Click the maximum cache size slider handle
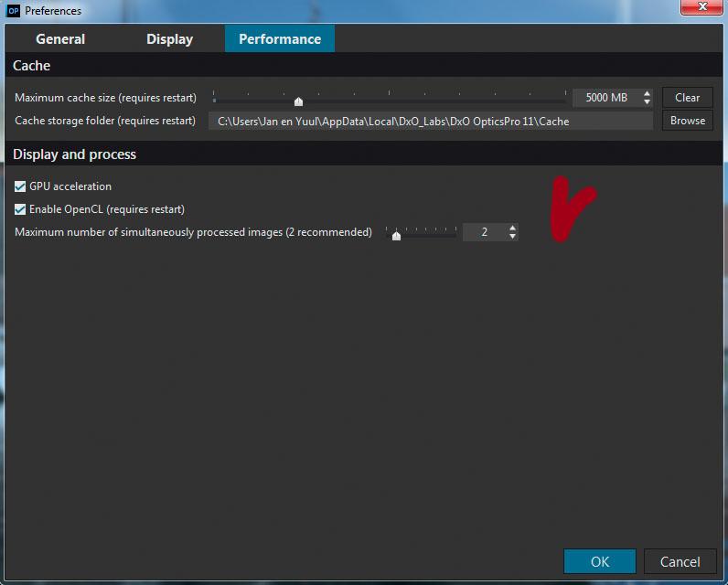The width and height of the screenshot is (728, 585). tap(298, 101)
